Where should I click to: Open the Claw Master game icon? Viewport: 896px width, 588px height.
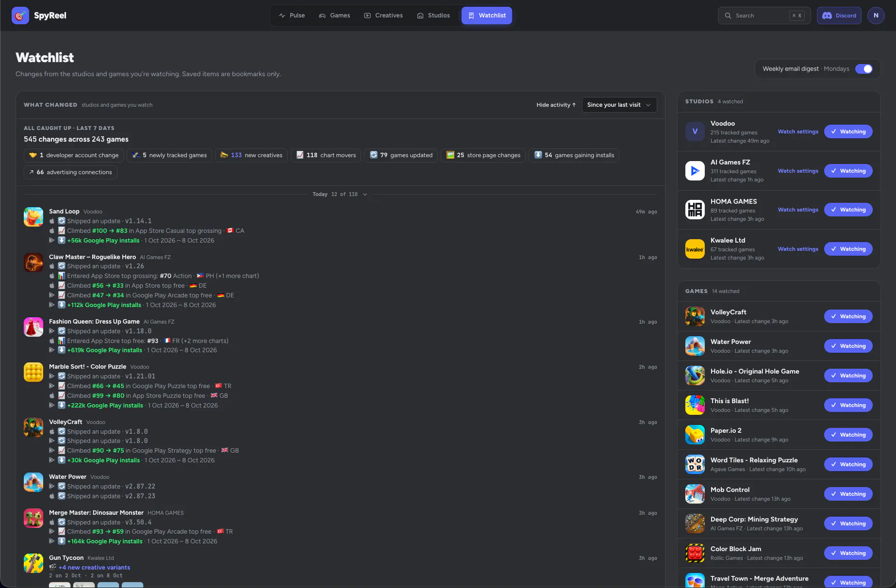click(x=33, y=262)
